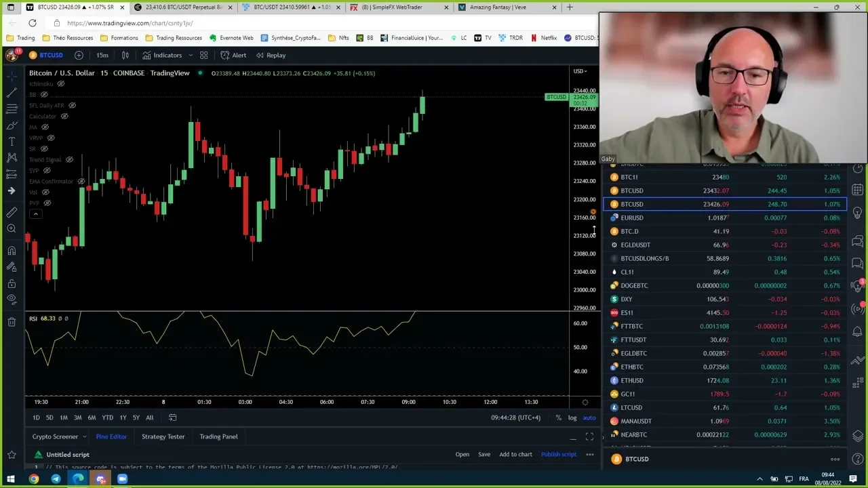Viewport: 868px width, 488px height.
Task: Open more script options three-dot menu
Action: pyautogui.click(x=589, y=454)
